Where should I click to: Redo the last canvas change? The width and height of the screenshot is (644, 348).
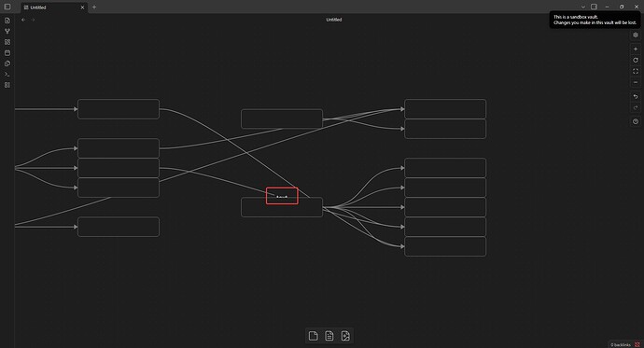636,107
